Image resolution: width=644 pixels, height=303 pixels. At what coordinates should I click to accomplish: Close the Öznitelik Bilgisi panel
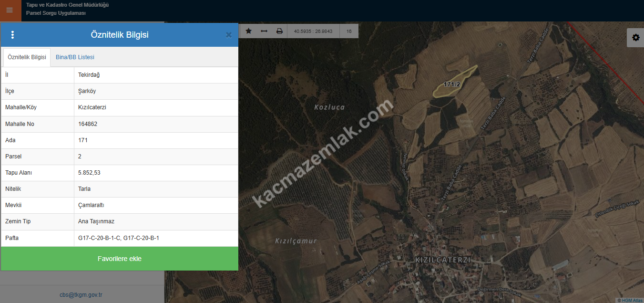[x=229, y=35]
